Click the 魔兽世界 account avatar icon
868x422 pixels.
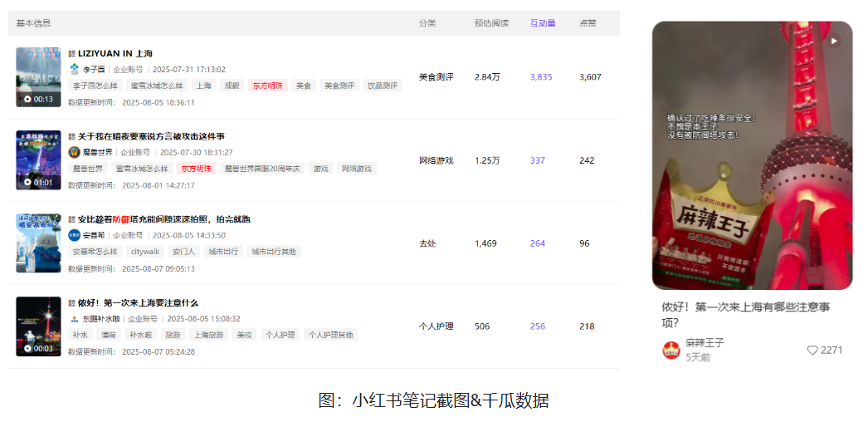(x=74, y=152)
